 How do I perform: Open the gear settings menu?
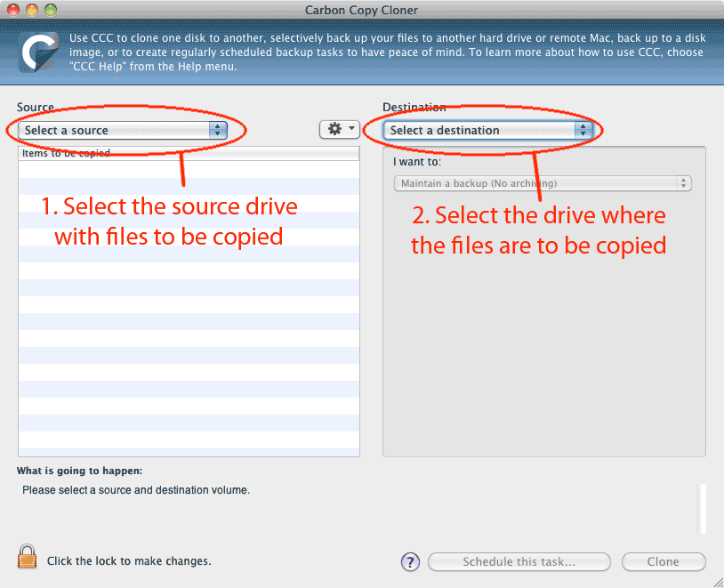pyautogui.click(x=340, y=129)
